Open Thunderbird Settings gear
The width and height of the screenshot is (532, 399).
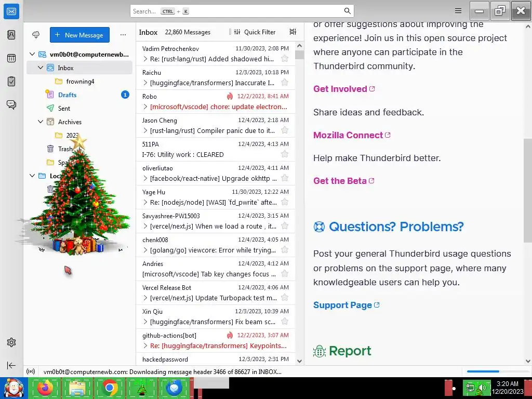[11, 342]
